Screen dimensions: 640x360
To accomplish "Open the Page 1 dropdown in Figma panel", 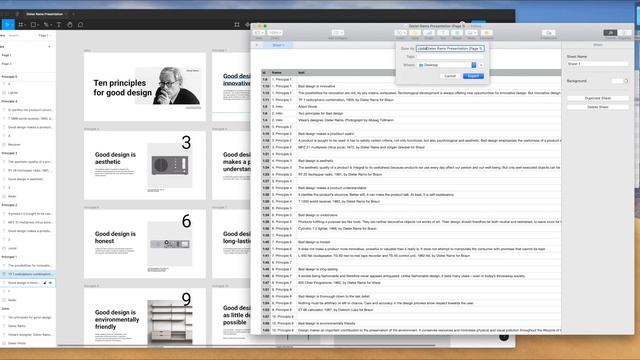I will [x=44, y=36].
